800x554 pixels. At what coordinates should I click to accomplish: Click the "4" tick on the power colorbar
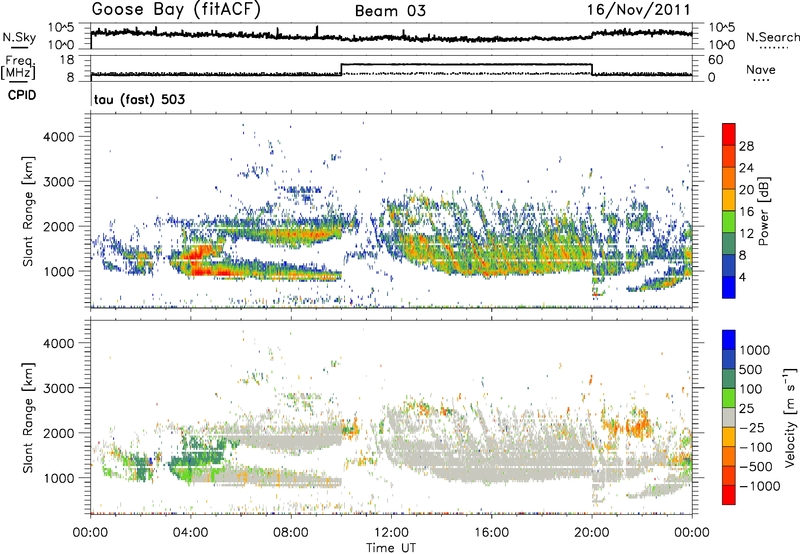(x=743, y=278)
